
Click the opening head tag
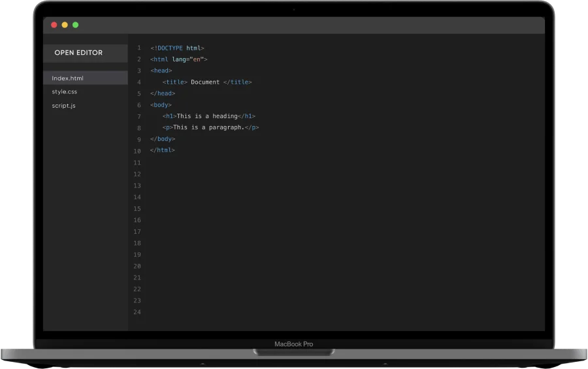pos(161,71)
